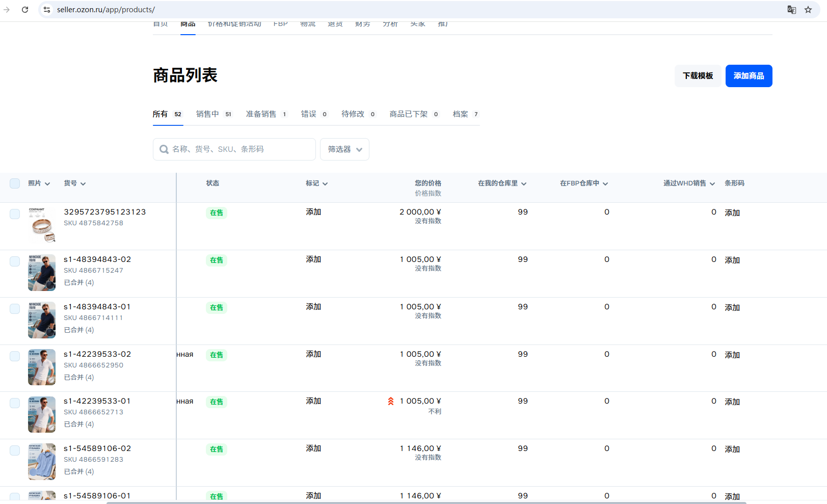The width and height of the screenshot is (827, 504).
Task: Select checkbox for row s1-48394843-02
Action: click(x=15, y=261)
